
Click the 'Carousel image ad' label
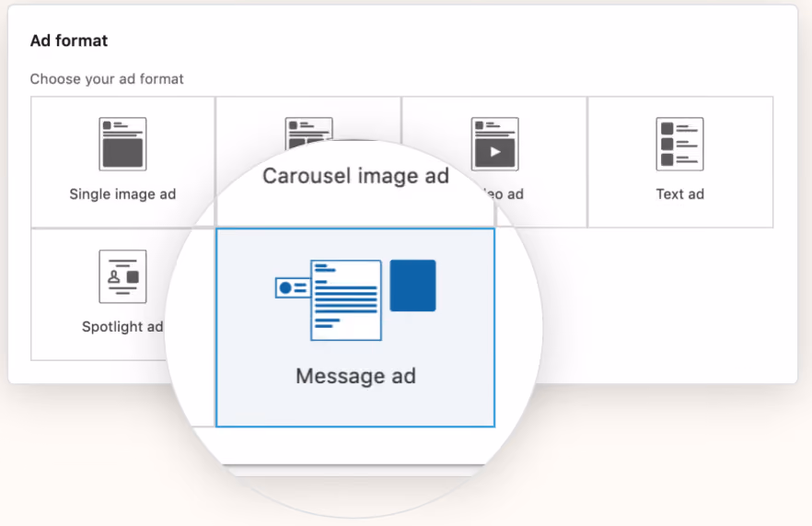pyautogui.click(x=355, y=176)
